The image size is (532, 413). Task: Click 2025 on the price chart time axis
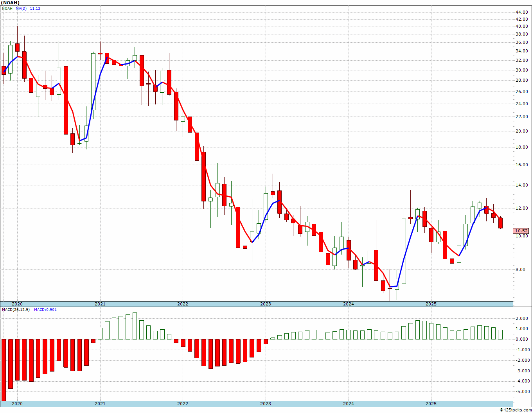point(431,304)
